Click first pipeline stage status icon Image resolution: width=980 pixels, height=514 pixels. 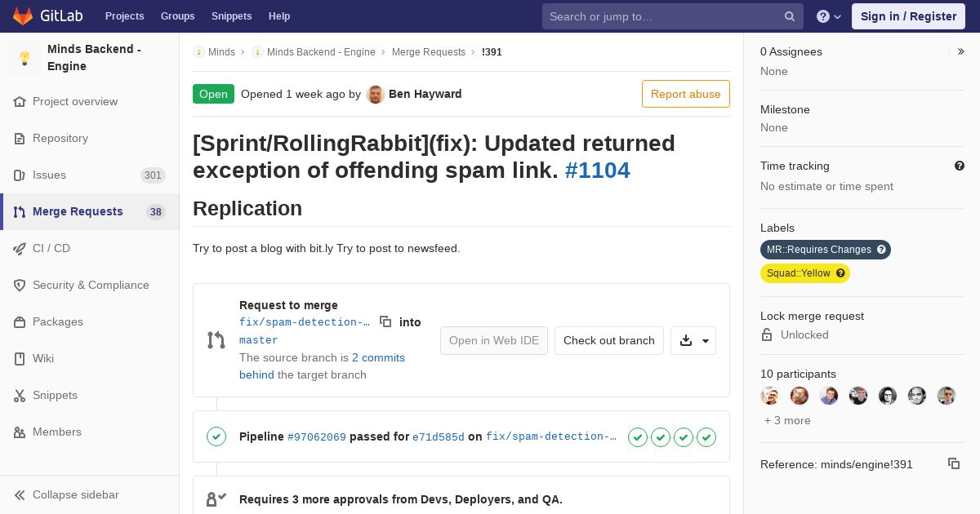click(x=638, y=437)
